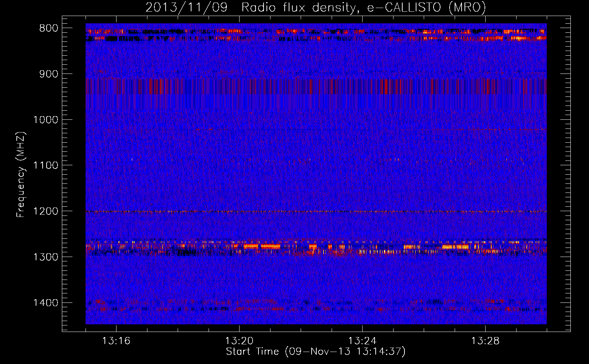Click the 13:20 time axis label

[x=239, y=341]
